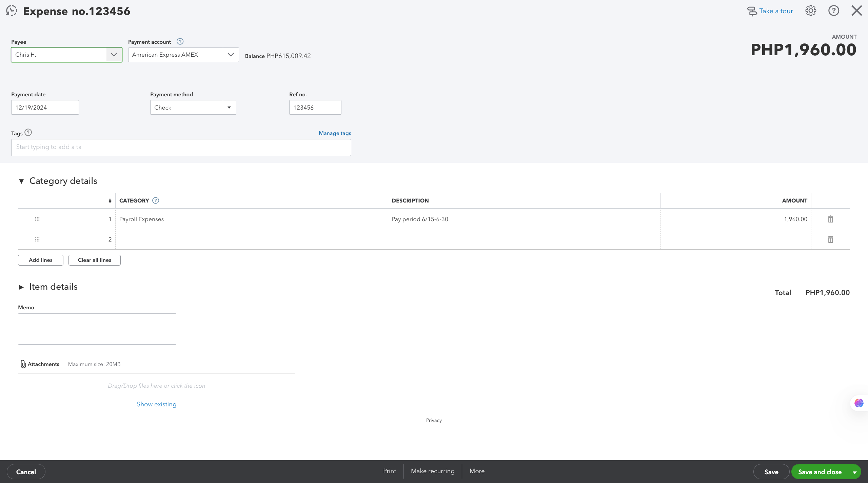Click Payment account help info icon
868x483 pixels.
tap(180, 41)
